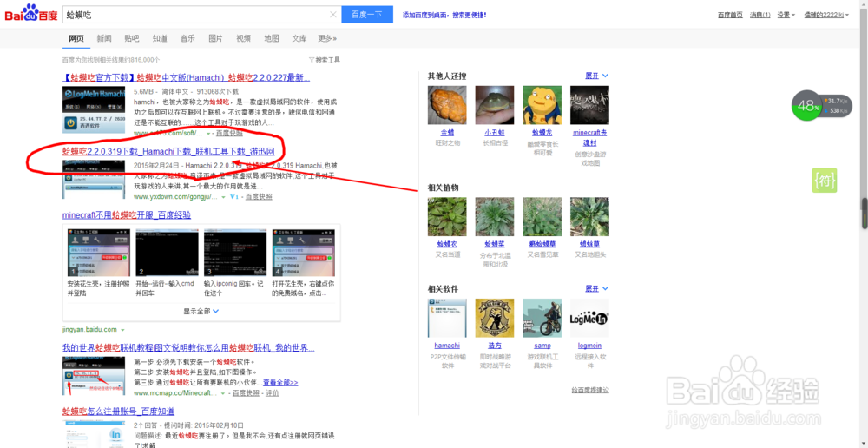Switch to the 图片 tab

tap(215, 39)
